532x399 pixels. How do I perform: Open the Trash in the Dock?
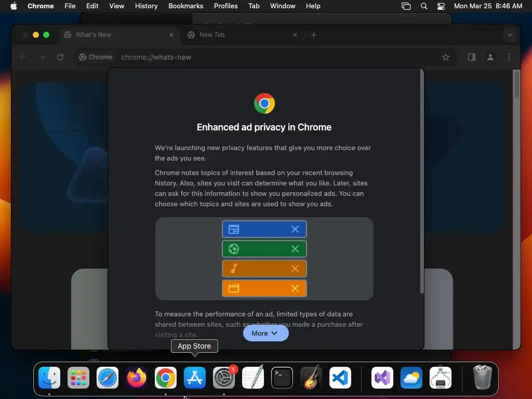(482, 378)
